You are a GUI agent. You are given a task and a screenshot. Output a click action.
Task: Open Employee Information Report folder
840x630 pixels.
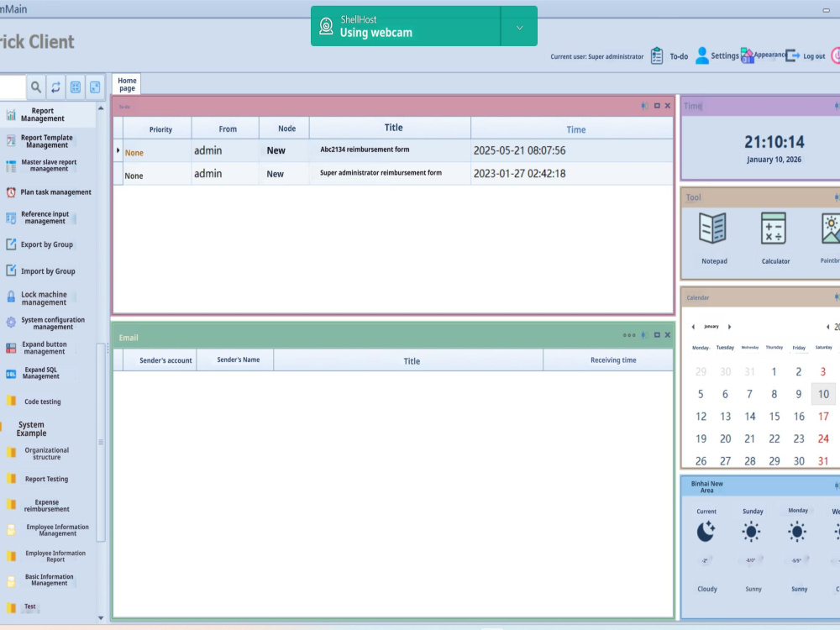tap(11, 556)
